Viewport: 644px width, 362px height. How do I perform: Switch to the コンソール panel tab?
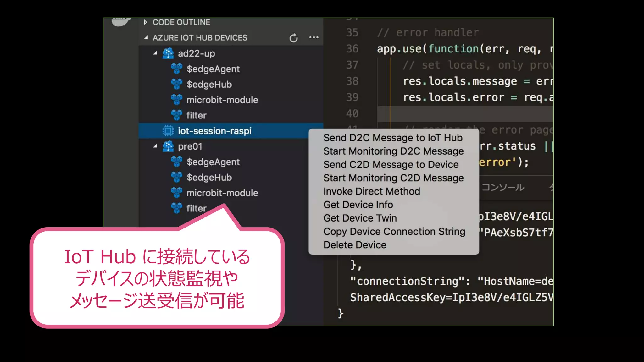point(503,188)
